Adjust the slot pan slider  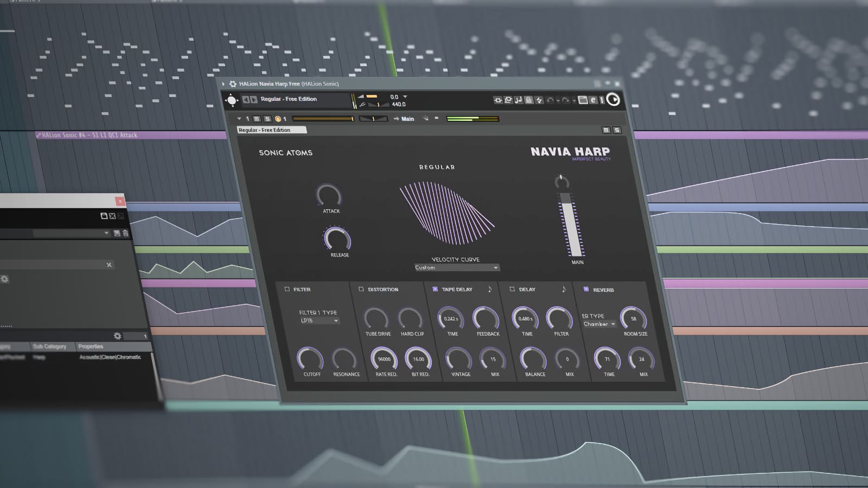coord(373,119)
